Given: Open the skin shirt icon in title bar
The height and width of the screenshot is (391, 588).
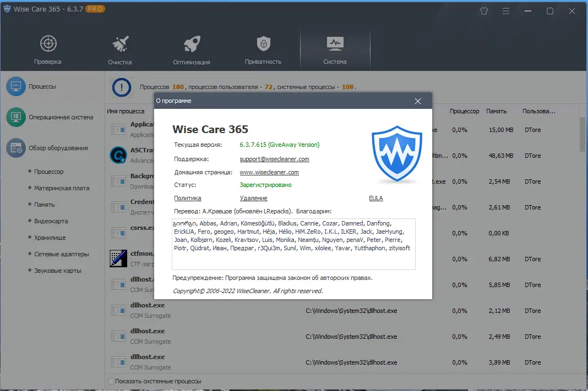Looking at the screenshot, I should pos(484,11).
